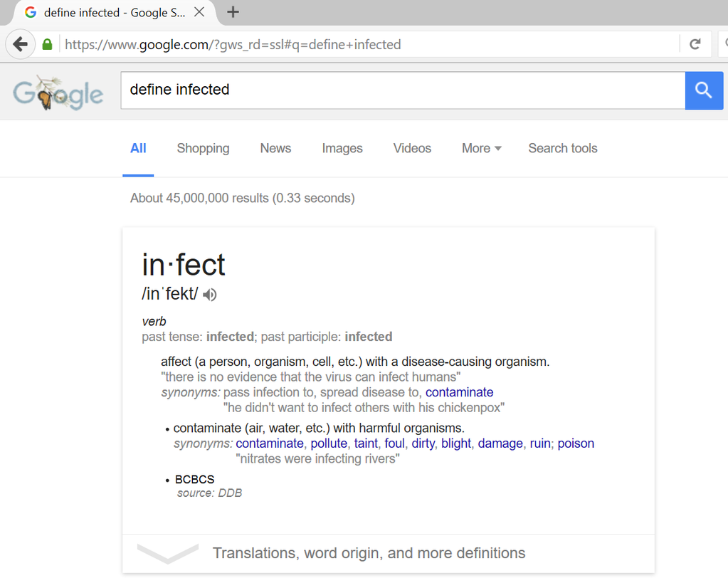Switch to the Images tab

[342, 148]
